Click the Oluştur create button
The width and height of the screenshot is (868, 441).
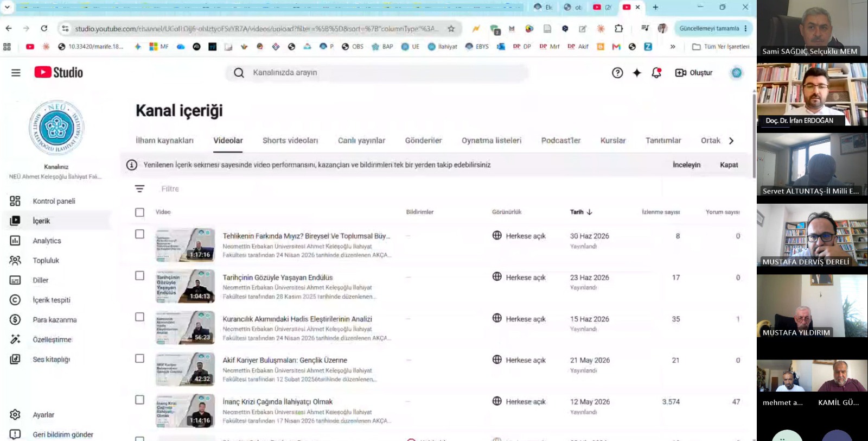[694, 73]
